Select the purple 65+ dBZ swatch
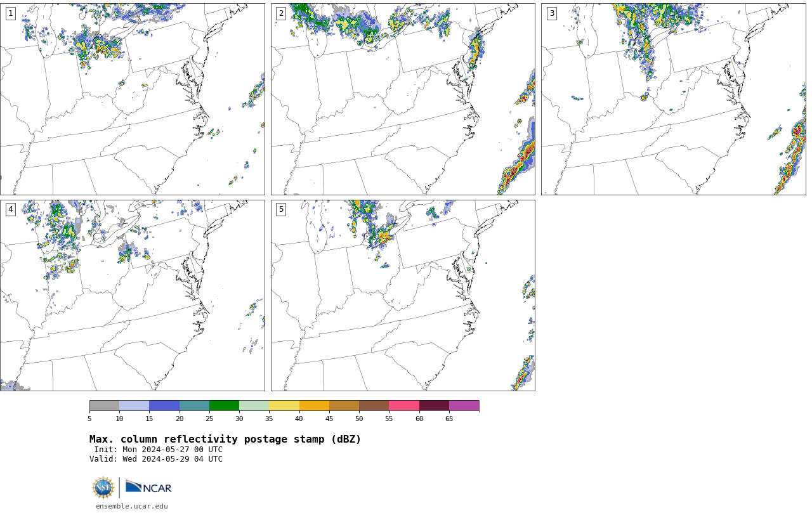The width and height of the screenshot is (812, 513). pos(464,406)
